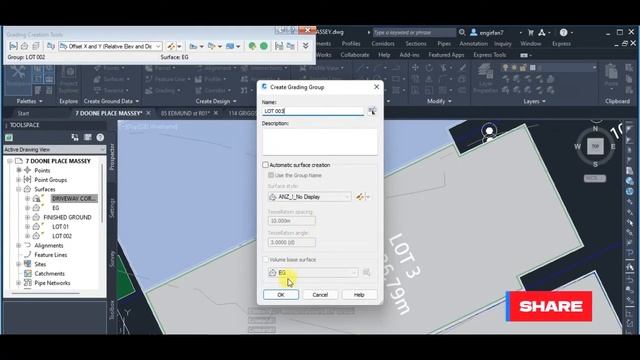Expand the Grading Creation Tools double-chevron
640x360 pixels.
(305, 46)
